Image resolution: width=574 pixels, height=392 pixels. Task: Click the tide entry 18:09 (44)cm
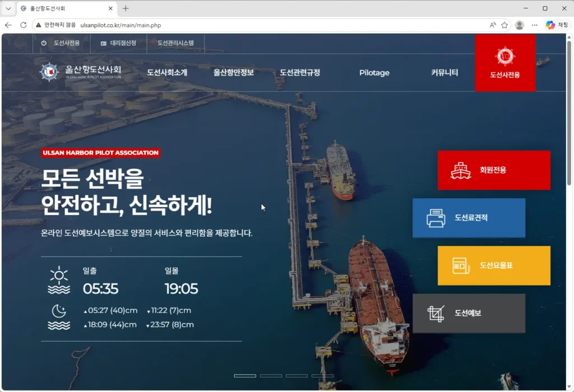click(x=110, y=325)
